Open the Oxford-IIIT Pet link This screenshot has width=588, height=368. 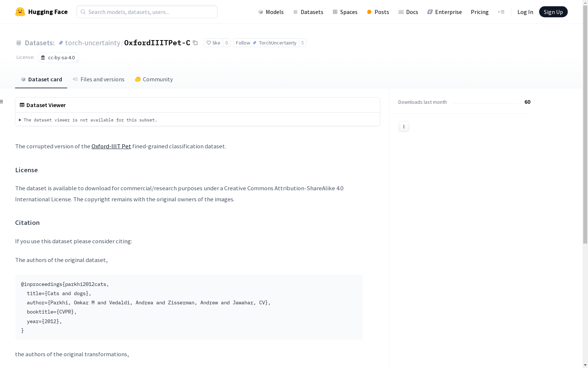(x=111, y=146)
